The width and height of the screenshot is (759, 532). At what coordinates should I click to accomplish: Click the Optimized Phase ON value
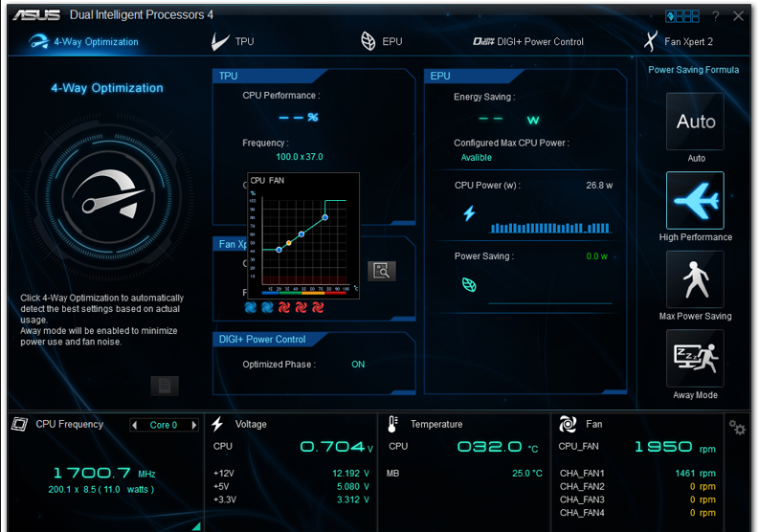click(x=358, y=365)
